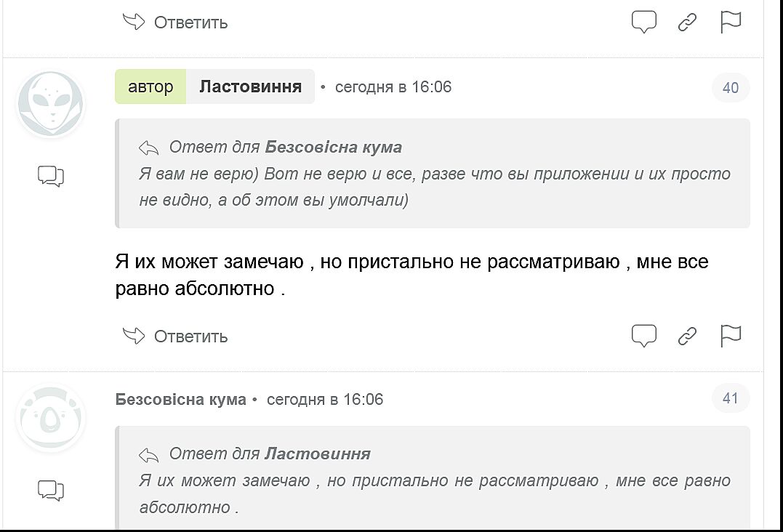Click the green автор badge
Viewport: 783px width, 532px height.
(150, 87)
